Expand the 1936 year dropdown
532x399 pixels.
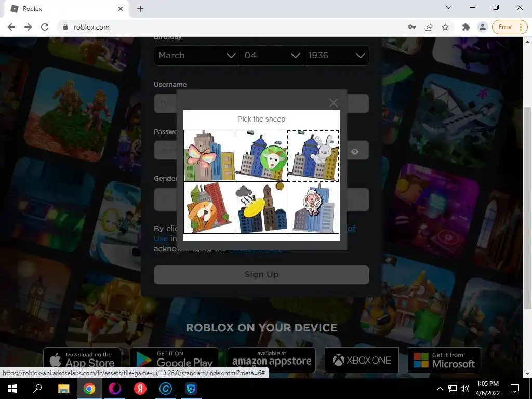tap(337, 55)
